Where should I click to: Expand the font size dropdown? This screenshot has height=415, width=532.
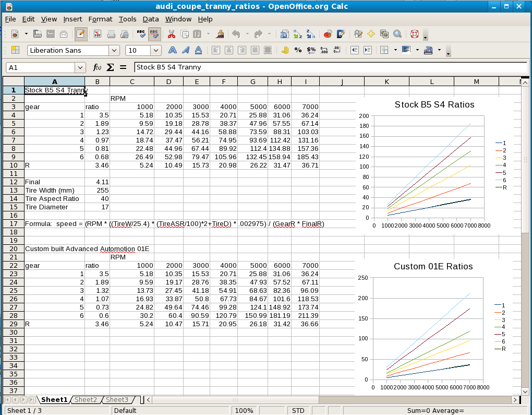pos(155,51)
